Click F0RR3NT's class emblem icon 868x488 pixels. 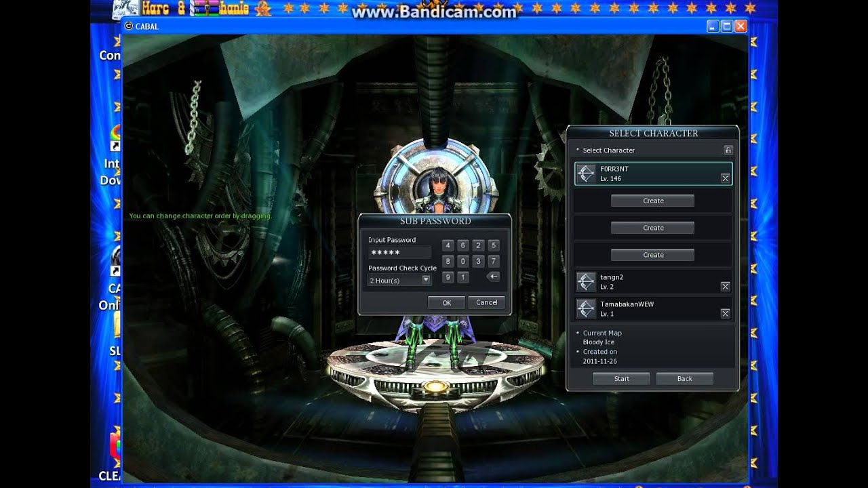(586, 174)
